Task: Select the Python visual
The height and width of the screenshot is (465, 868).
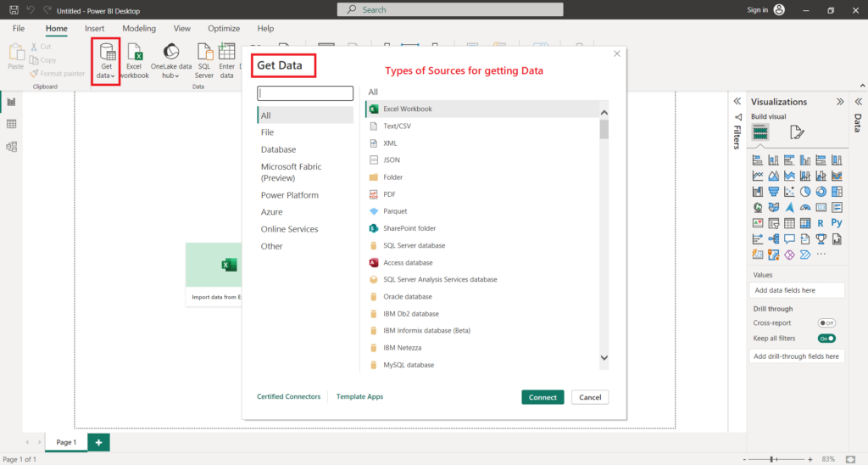Action: (837, 223)
